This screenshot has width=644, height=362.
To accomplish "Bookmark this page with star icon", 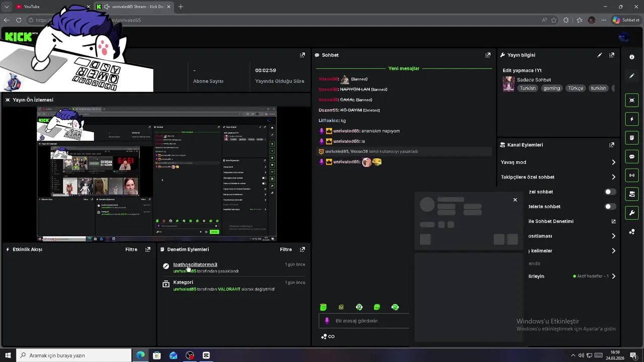I will (x=554, y=20).
